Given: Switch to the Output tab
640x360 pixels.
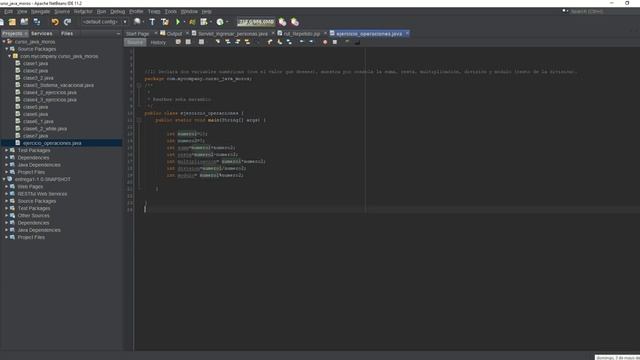Looking at the screenshot, I should pos(174,34).
